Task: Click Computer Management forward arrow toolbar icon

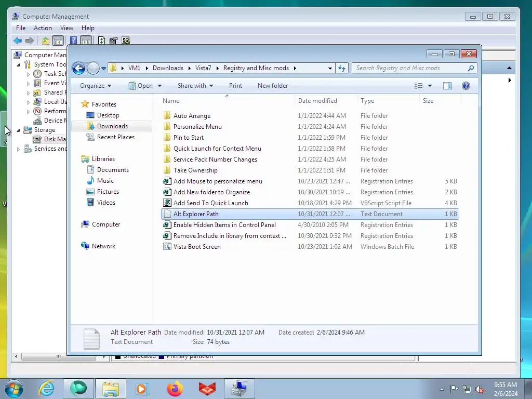Action: 30,41
